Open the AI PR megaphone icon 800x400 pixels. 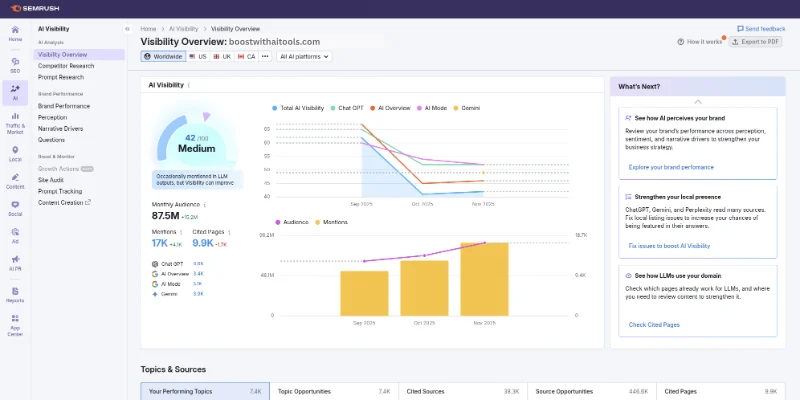(x=15, y=263)
